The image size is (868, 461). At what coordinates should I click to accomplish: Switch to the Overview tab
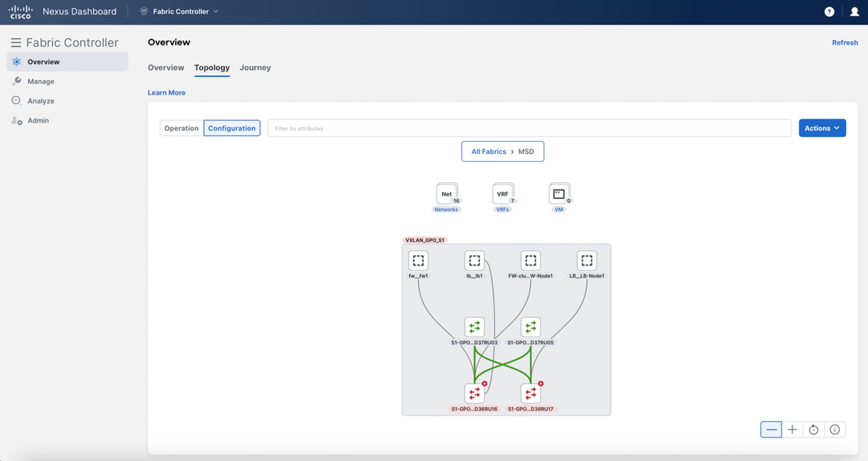[x=166, y=67]
